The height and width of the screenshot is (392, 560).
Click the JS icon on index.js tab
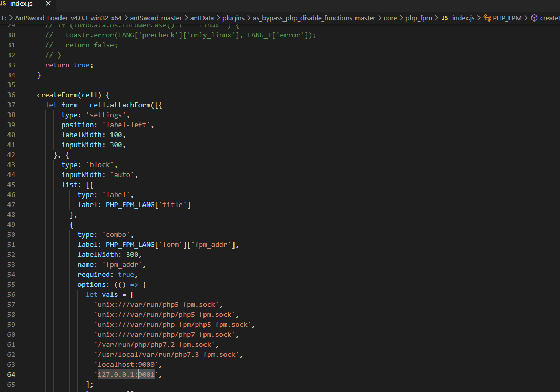click(3, 4)
